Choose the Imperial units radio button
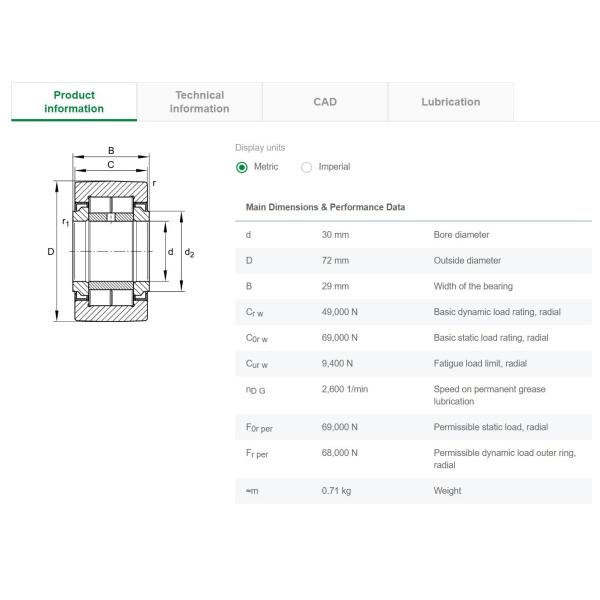Viewport: 600px width, 600px height. click(x=307, y=167)
